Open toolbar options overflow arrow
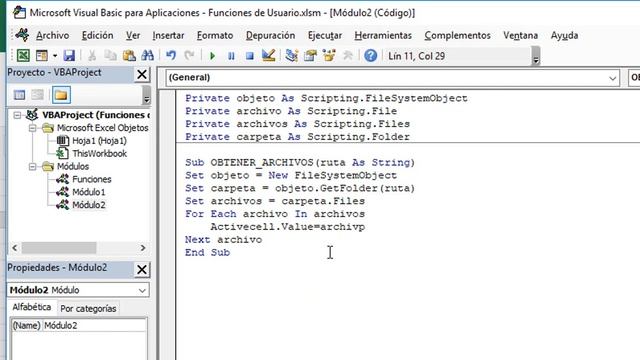The height and width of the screenshot is (360, 640). [536, 56]
